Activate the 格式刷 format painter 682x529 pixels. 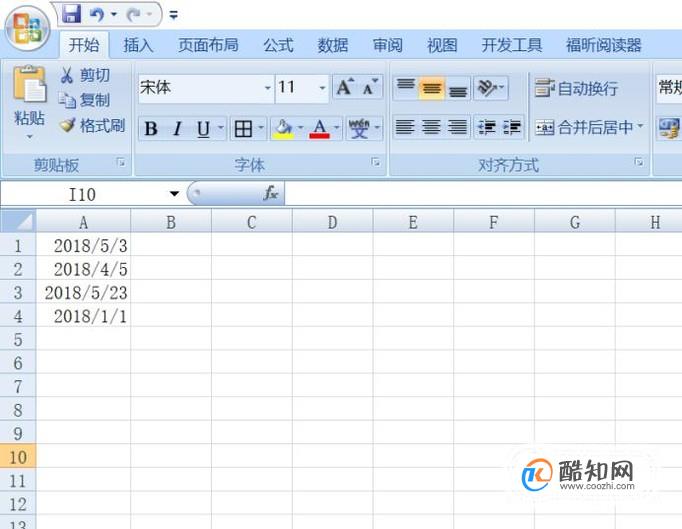click(92, 126)
